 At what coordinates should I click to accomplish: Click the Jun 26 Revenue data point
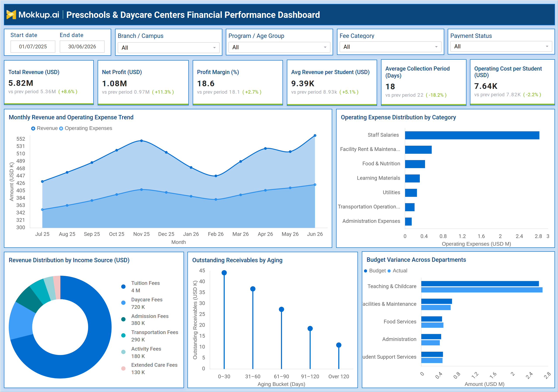click(x=315, y=135)
